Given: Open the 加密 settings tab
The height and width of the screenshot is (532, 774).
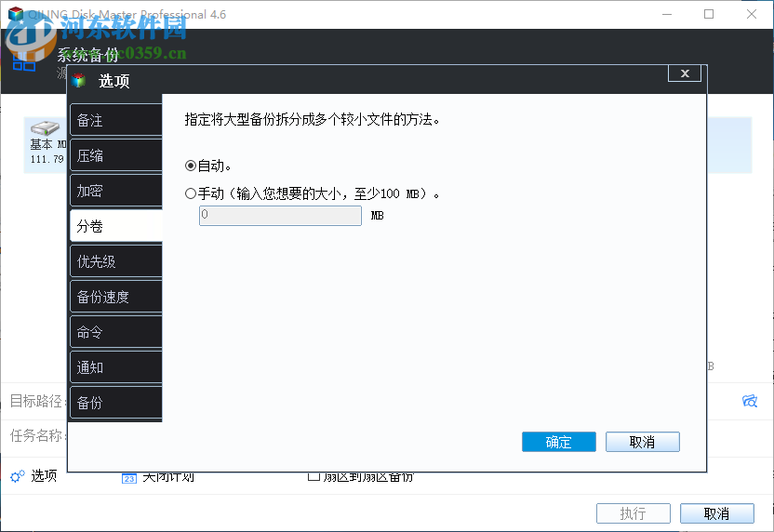Looking at the screenshot, I should [x=116, y=191].
